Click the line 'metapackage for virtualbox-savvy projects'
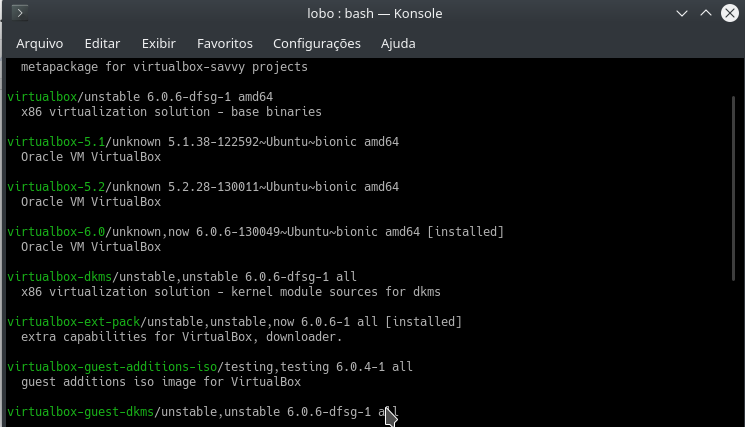Viewport: 745px width, 427px height. tap(164, 67)
